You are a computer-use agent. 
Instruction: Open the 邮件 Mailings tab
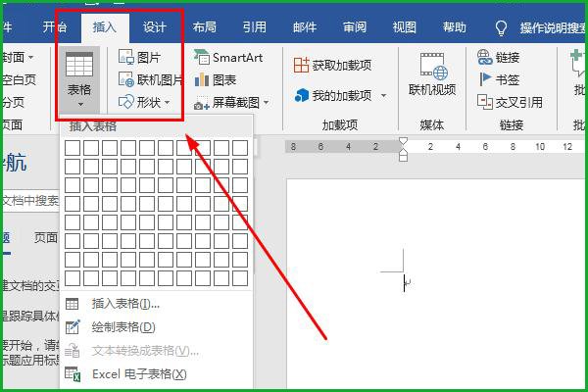click(305, 27)
